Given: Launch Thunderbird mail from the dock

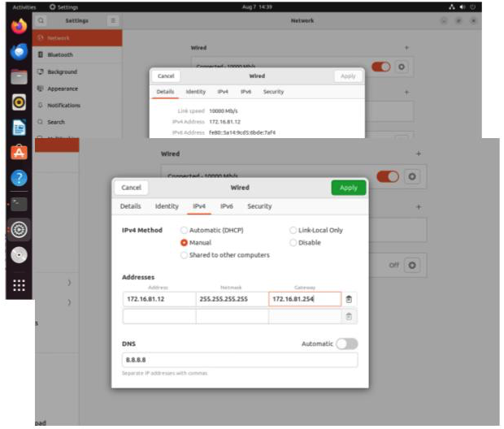Looking at the screenshot, I should click(19, 51).
